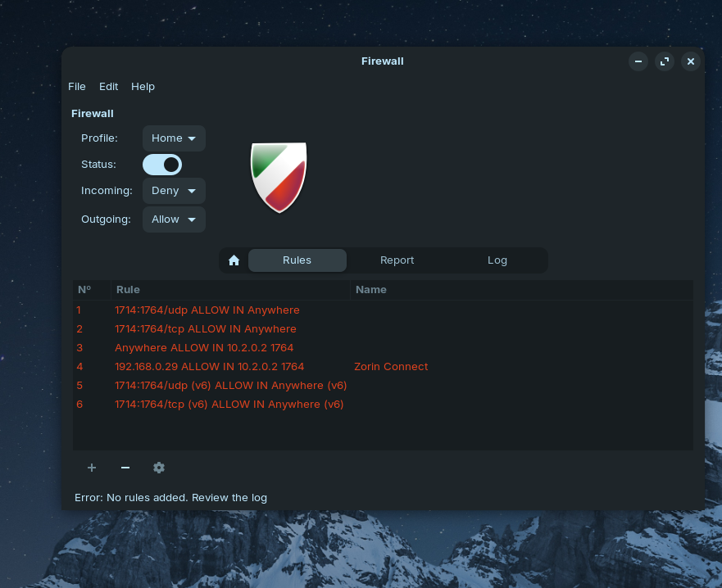Open the Profile dropdown showing Home
Viewport: 722px width, 588px height.
tap(174, 138)
